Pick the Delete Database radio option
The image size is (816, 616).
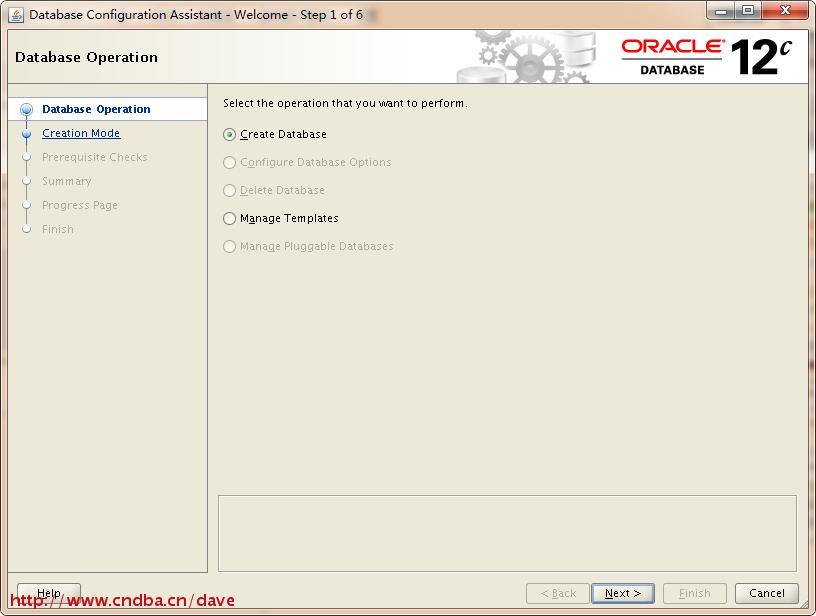(x=230, y=190)
